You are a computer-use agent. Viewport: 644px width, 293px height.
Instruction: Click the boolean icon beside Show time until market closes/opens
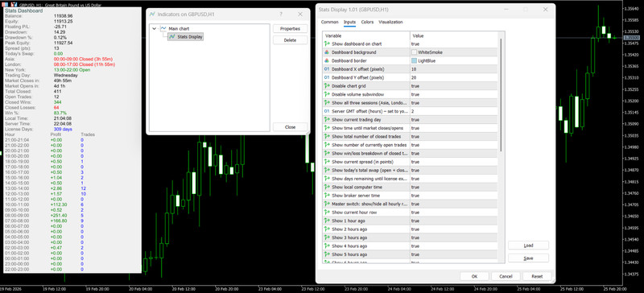327,128
